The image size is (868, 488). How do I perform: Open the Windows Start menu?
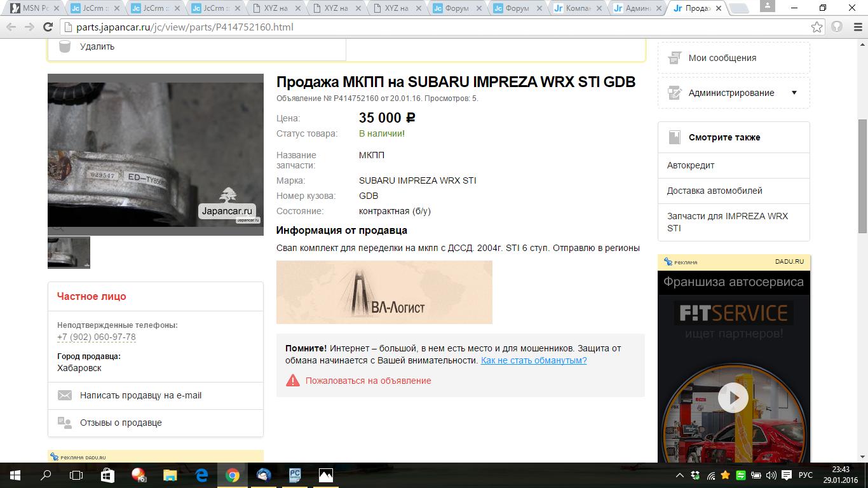(15, 475)
